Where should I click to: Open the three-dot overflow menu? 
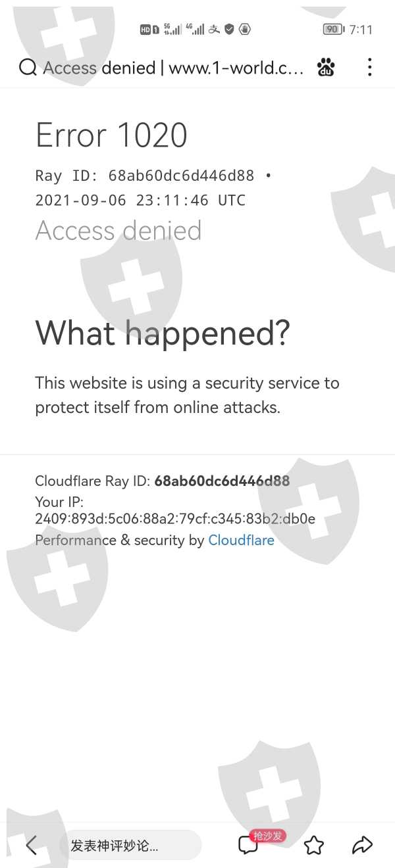[369, 67]
